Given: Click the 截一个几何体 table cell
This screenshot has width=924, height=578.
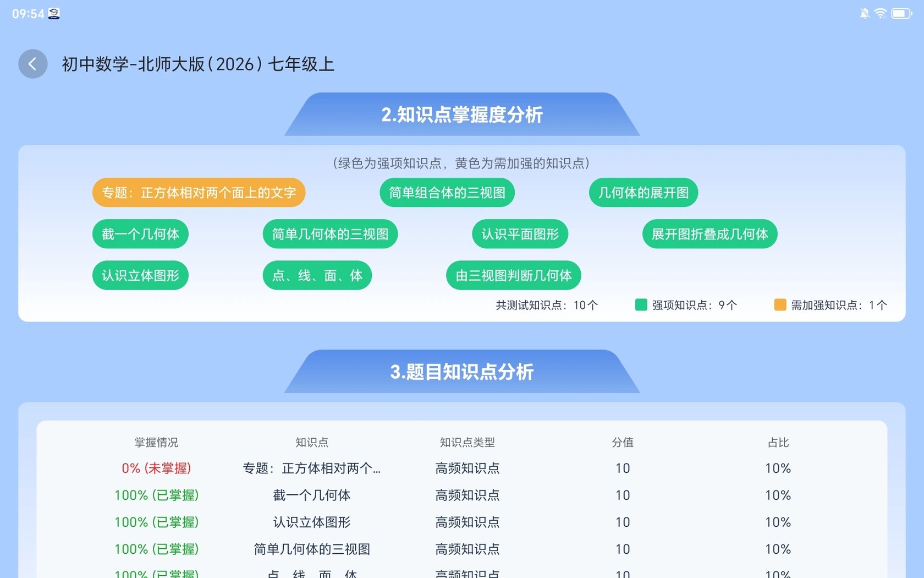Looking at the screenshot, I should [x=312, y=495].
